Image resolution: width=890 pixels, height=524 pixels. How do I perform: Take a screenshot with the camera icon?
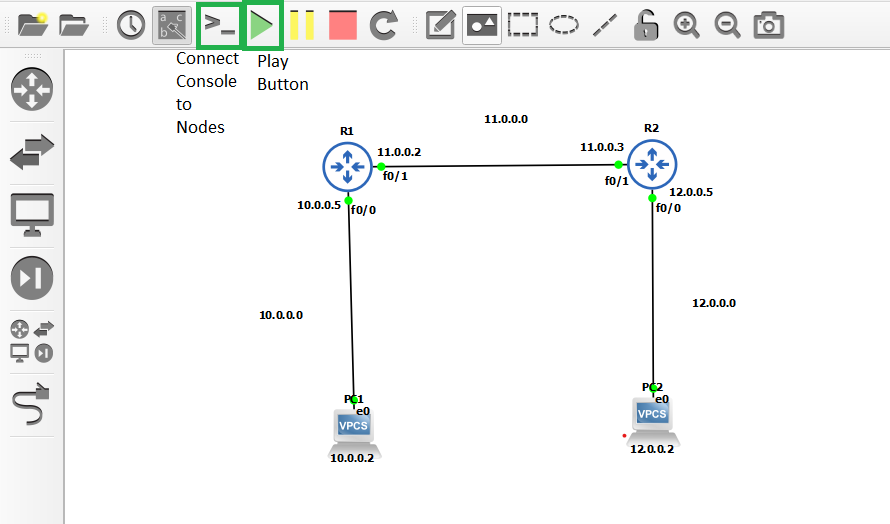pos(768,25)
